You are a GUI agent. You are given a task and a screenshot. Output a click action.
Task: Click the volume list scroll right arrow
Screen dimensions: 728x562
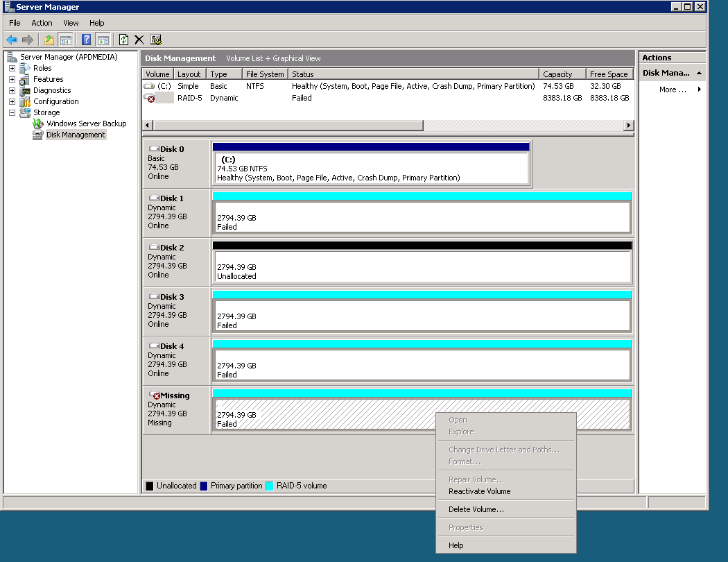[x=629, y=126]
